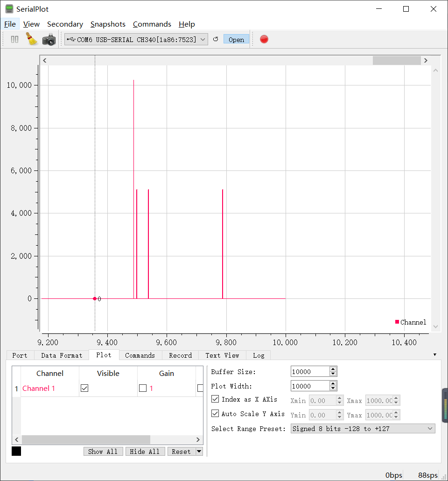
Task: Click the Gain column header
Action: click(x=167, y=373)
